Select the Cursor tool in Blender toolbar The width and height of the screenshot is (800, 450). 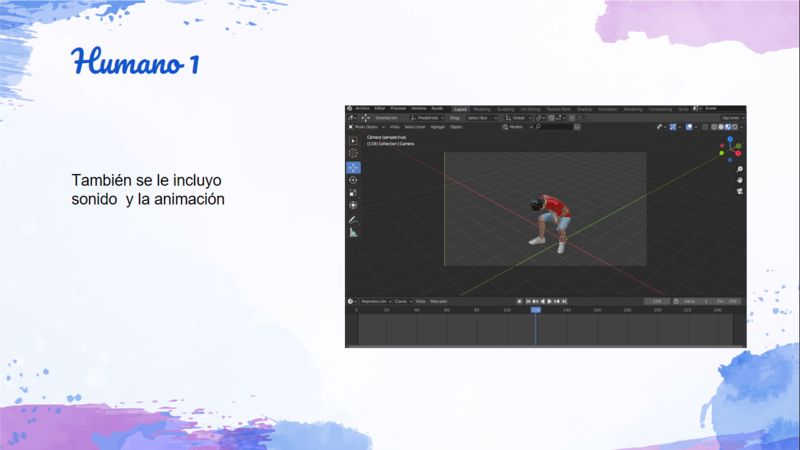coord(353,154)
